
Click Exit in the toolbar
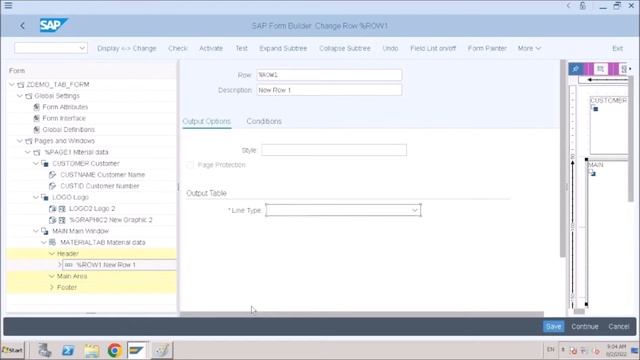pyautogui.click(x=618, y=48)
